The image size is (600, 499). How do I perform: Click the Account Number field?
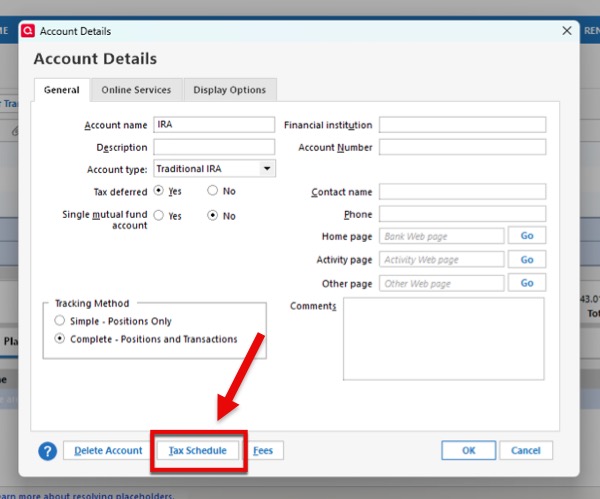pos(462,147)
